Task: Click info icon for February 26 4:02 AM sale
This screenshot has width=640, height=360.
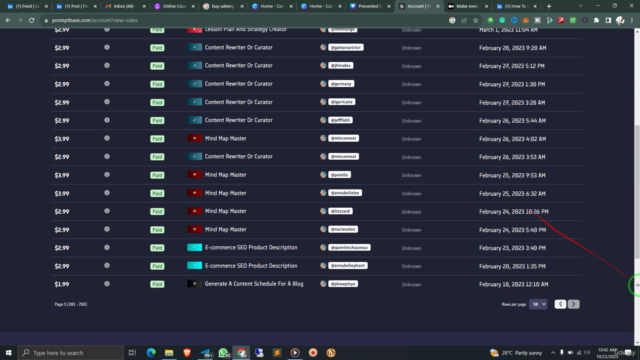Action: coord(107,138)
